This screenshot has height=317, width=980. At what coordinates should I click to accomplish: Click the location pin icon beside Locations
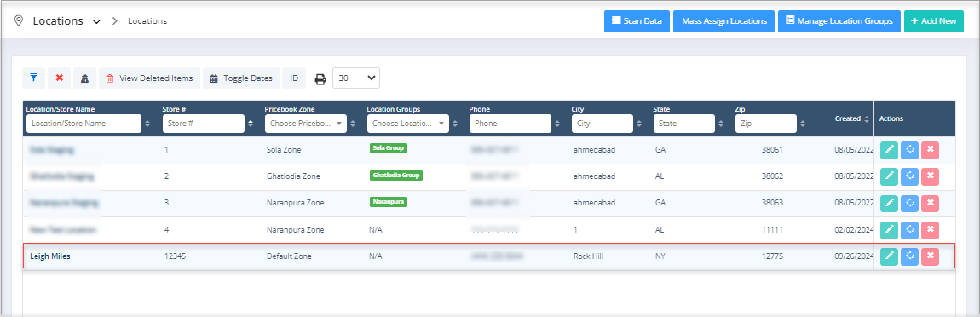click(19, 20)
